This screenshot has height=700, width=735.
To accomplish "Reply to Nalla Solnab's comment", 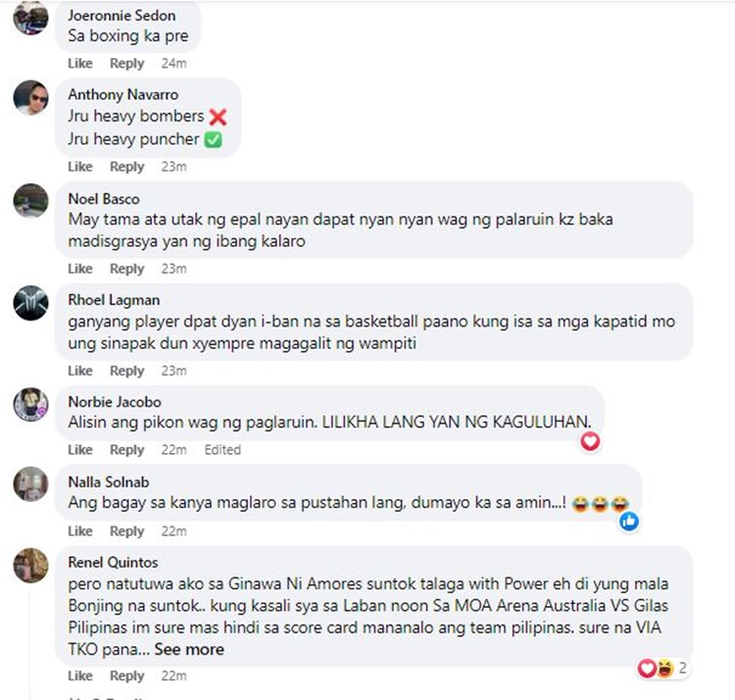I will pos(127,531).
